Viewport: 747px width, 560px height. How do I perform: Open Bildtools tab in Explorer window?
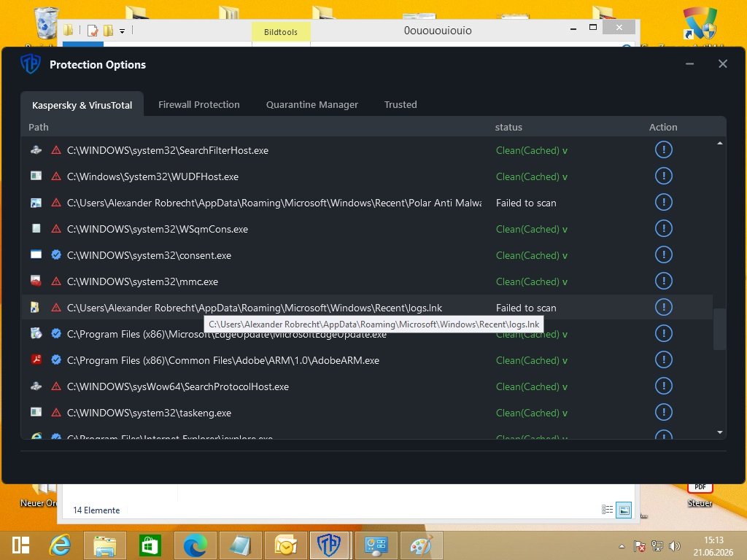[x=281, y=32]
